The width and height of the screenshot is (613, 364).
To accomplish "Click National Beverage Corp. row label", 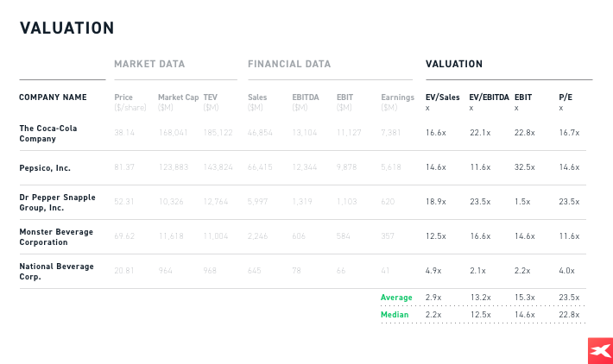I will [55, 272].
